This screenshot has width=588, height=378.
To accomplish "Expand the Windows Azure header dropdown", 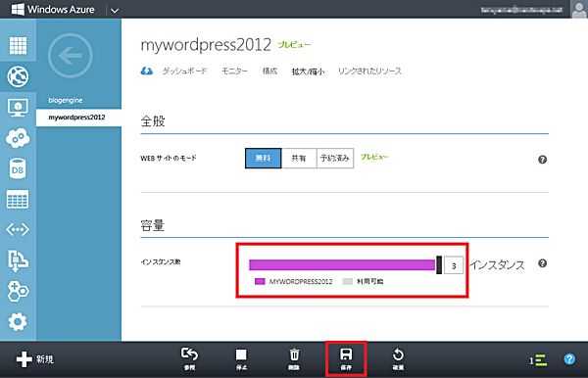I will 115,11.
